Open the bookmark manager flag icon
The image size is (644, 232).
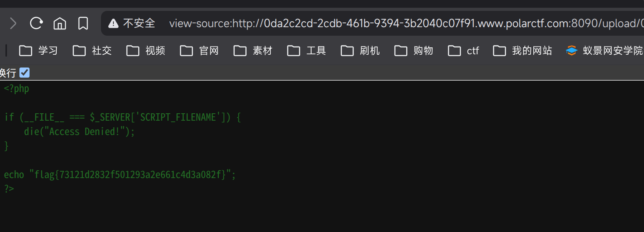point(83,23)
